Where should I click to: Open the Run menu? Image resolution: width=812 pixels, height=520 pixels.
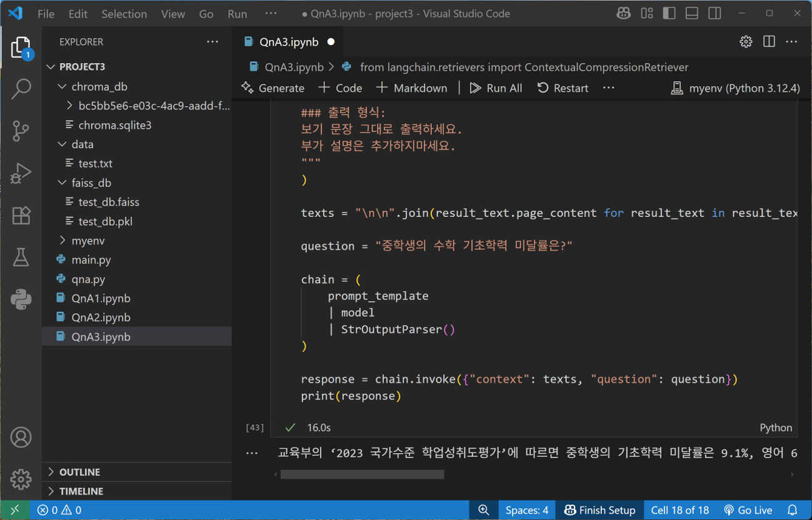point(237,14)
